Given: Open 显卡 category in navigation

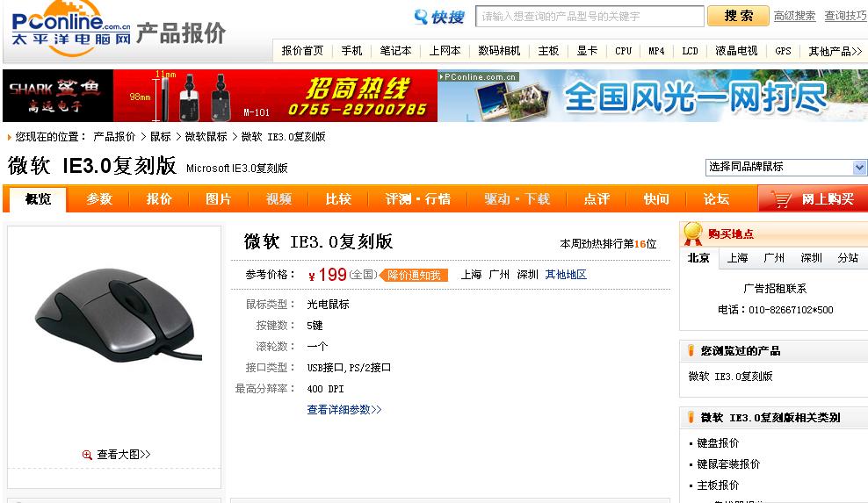Looking at the screenshot, I should (588, 51).
